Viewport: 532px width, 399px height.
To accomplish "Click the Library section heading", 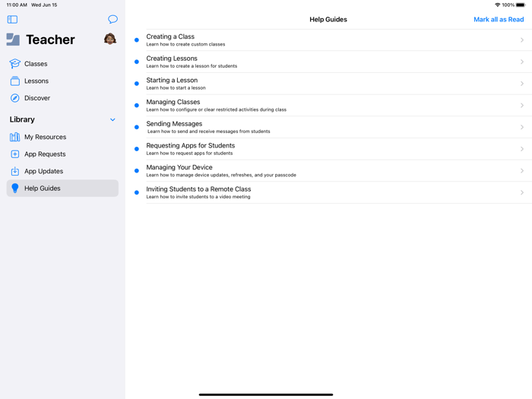I will pos(22,119).
